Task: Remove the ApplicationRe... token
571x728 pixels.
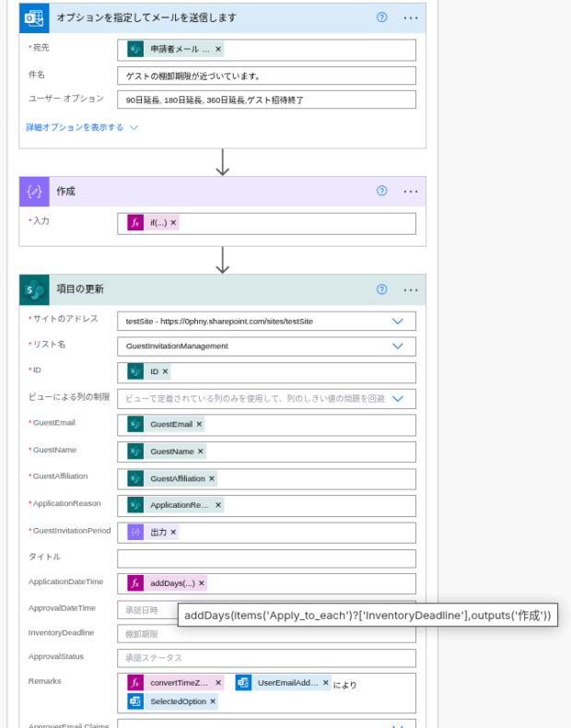Action: 218,505
